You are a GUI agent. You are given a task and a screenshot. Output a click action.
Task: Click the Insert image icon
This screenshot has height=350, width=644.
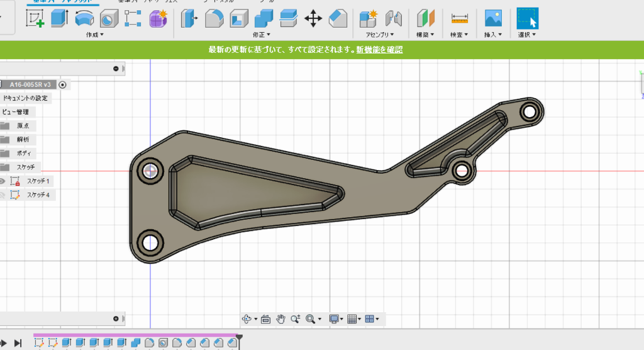click(493, 18)
